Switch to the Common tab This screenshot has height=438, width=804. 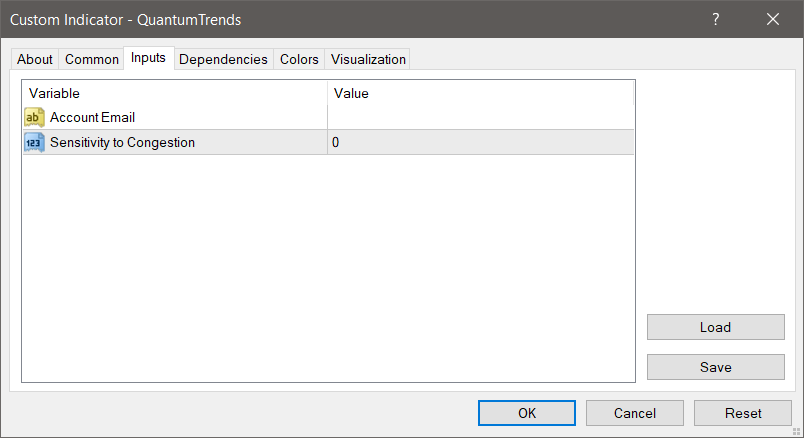92,59
